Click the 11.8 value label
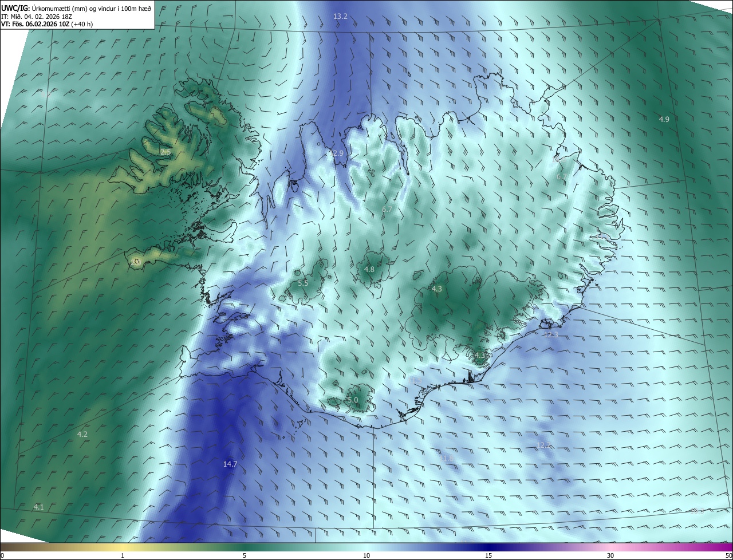Screen dimensions: 733x560 click(x=447, y=459)
